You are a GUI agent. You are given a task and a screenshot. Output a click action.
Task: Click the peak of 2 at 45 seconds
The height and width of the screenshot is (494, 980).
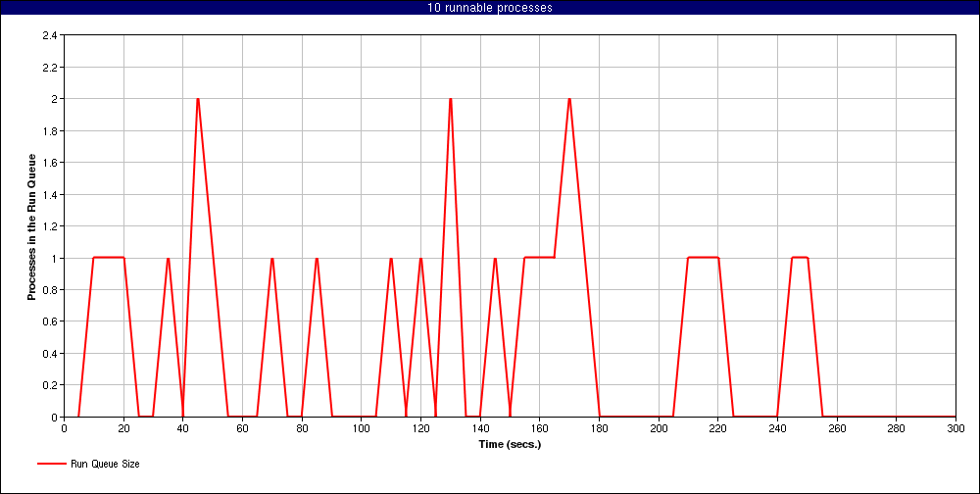(x=198, y=99)
